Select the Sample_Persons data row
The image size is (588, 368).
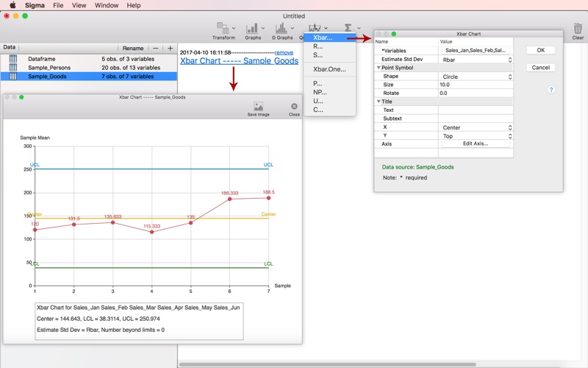(88, 68)
